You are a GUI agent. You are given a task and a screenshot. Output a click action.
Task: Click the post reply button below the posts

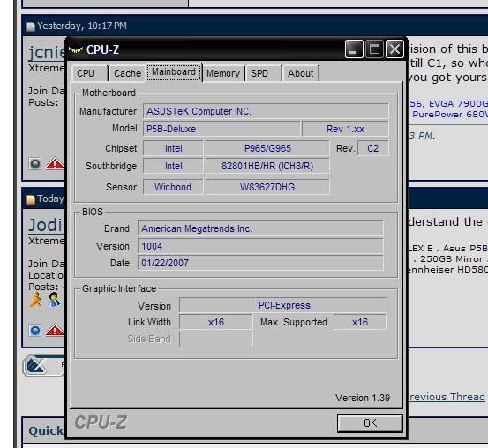click(x=44, y=365)
